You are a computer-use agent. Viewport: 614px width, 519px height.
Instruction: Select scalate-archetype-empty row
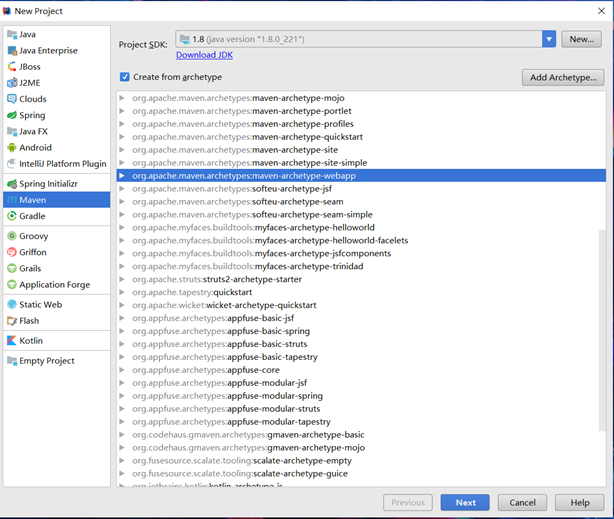tap(361, 461)
